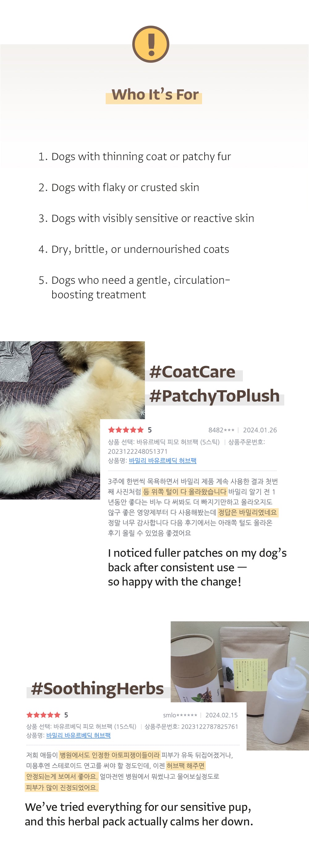
Task: Click the herb pack product photo
Action: [239, 685]
